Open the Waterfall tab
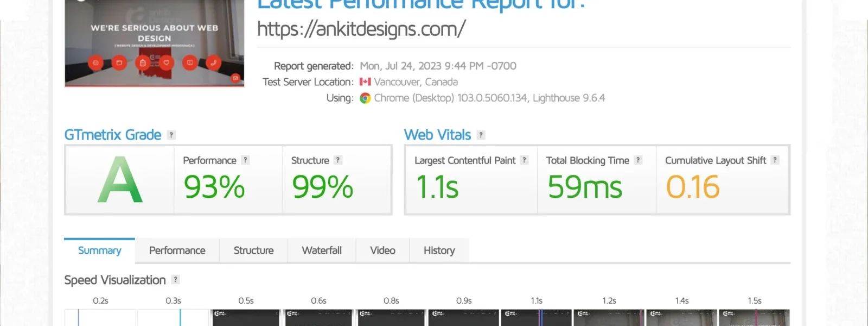The width and height of the screenshot is (868, 326). pos(322,250)
